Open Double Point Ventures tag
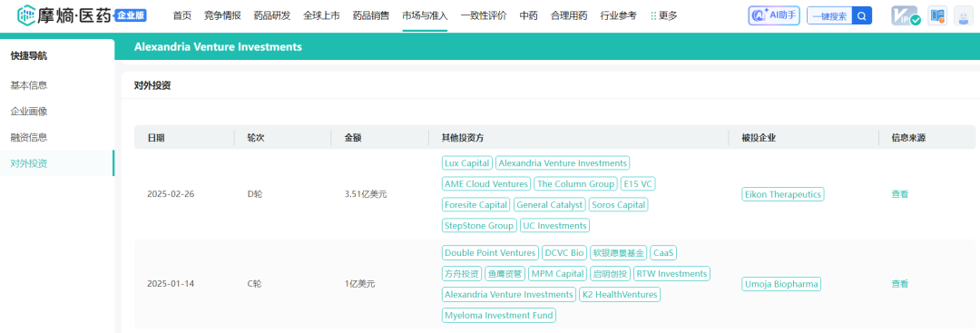The height and width of the screenshot is (333, 980). click(490, 253)
